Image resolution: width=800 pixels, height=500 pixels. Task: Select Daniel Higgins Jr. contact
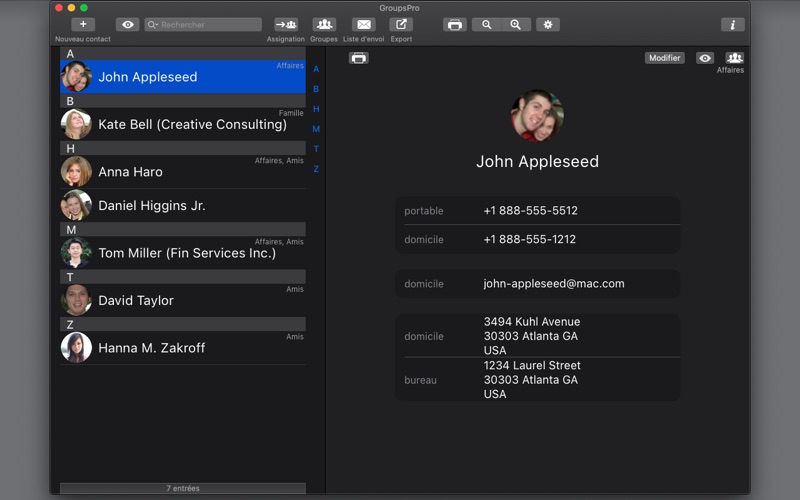point(183,205)
